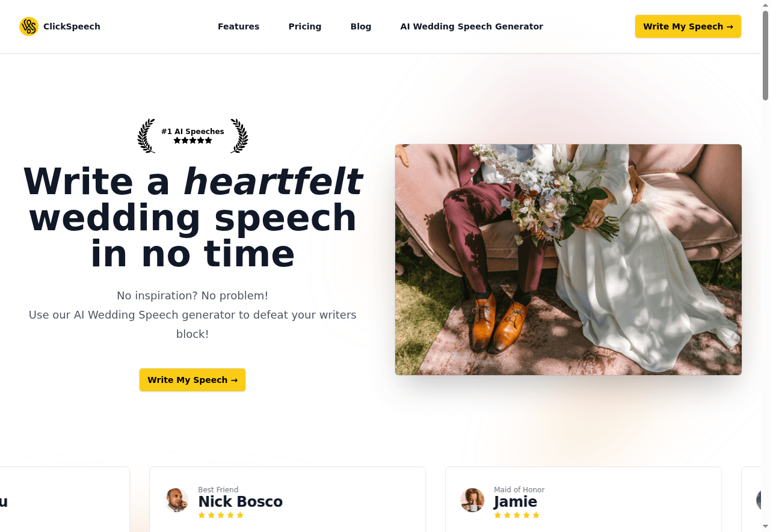The width and height of the screenshot is (770, 532).
Task: Open the Features menu item
Action: pyautogui.click(x=238, y=26)
